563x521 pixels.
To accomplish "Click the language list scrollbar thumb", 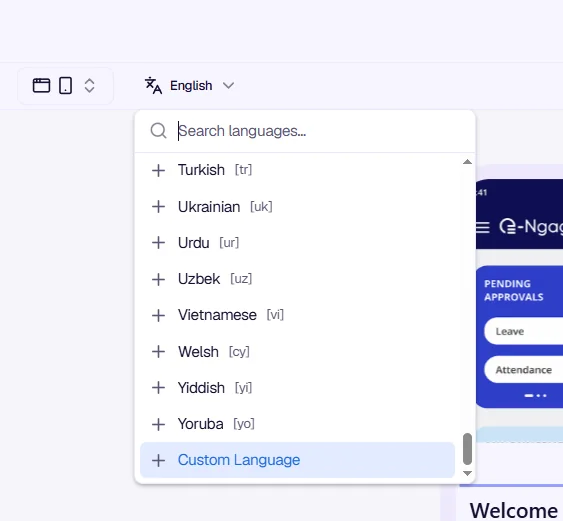I will pyautogui.click(x=467, y=449).
